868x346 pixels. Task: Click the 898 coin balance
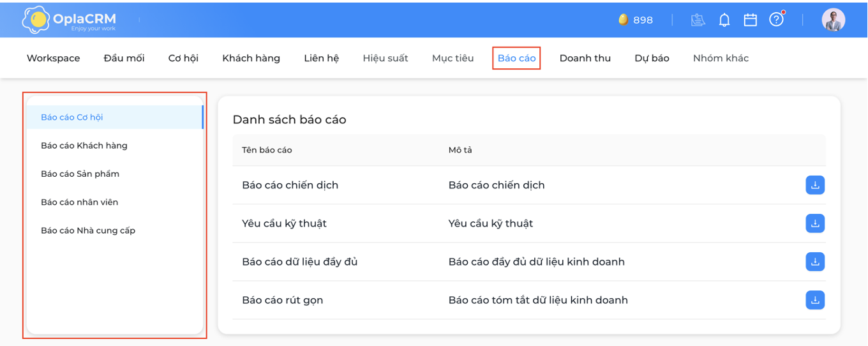click(643, 20)
